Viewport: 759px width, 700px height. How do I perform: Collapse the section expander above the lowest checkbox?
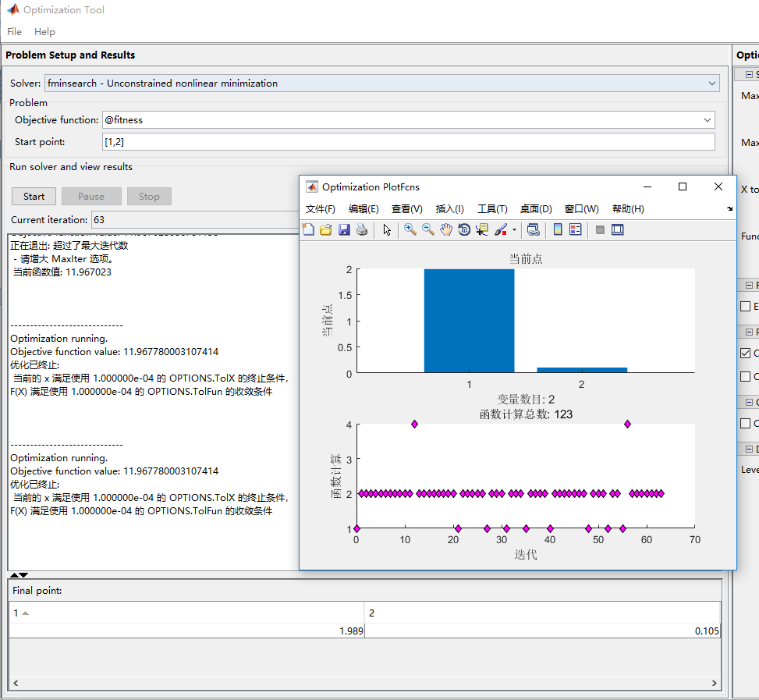(x=749, y=402)
